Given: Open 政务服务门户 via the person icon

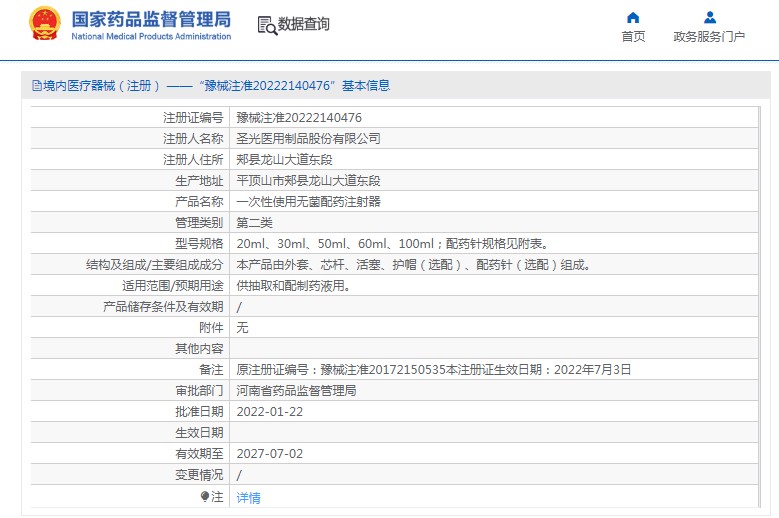Looking at the screenshot, I should click(x=710, y=18).
